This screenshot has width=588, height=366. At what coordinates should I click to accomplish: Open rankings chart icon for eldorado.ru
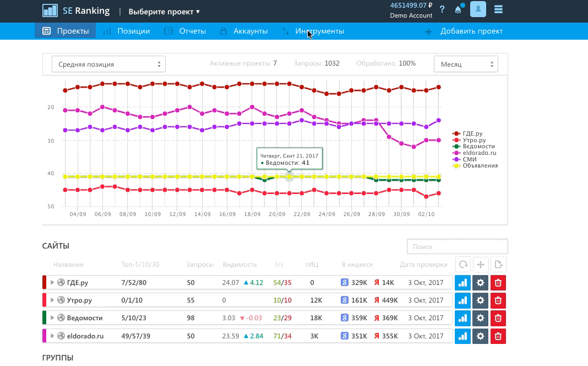point(462,336)
